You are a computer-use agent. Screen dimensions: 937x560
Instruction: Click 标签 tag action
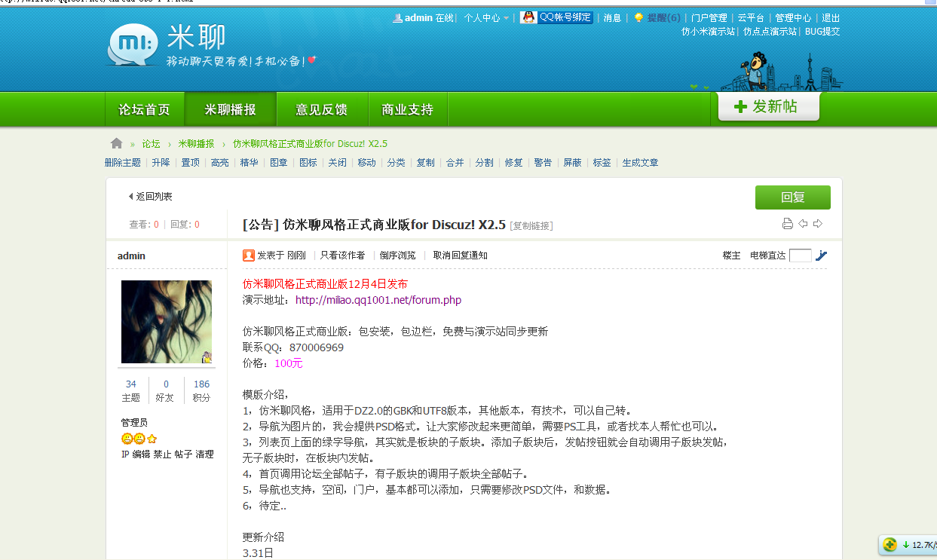602,163
